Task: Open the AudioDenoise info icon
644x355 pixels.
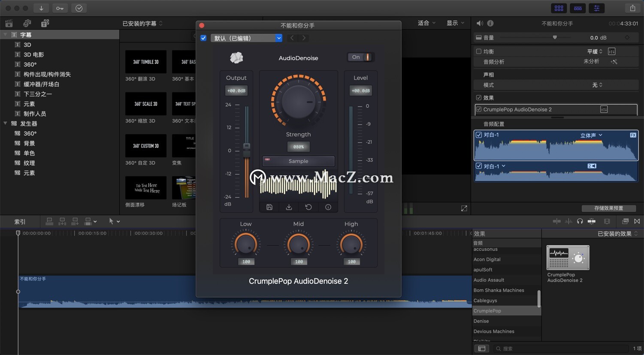Action: [328, 207]
